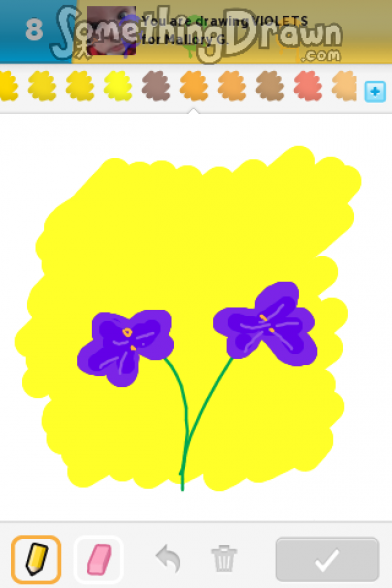Select the pink eraser tool
This screenshot has width=392, height=588.
(x=99, y=560)
